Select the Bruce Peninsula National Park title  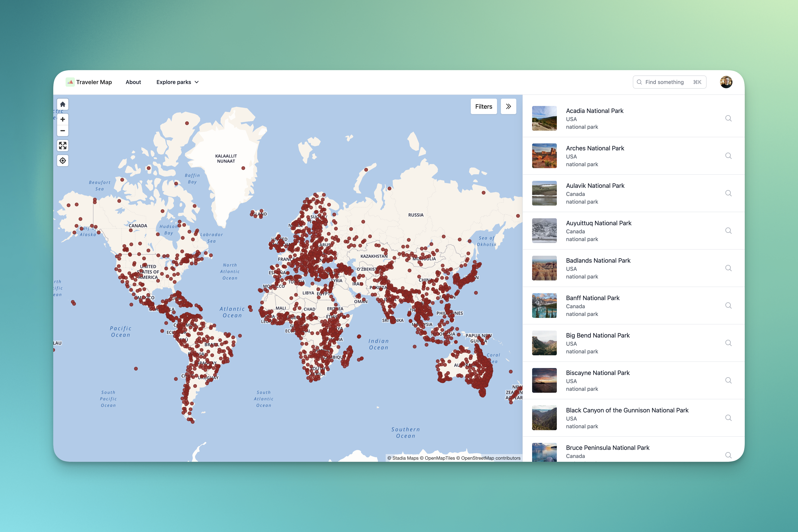point(607,448)
